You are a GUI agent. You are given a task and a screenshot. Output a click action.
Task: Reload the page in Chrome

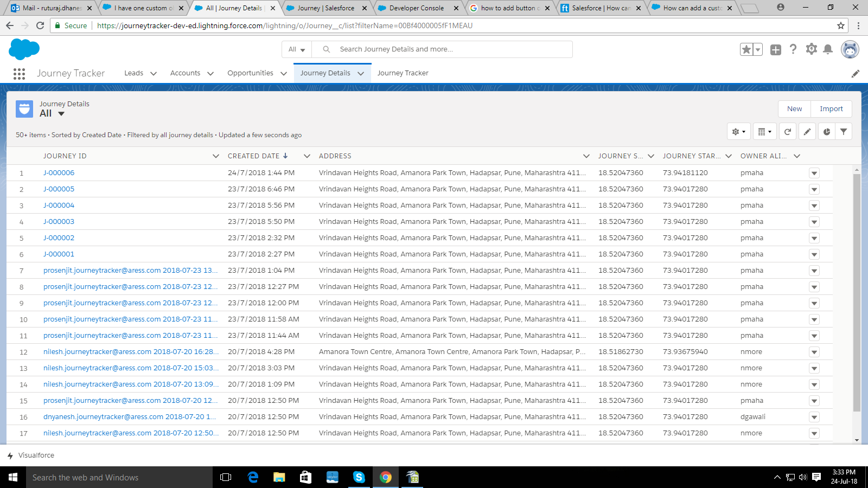click(40, 25)
